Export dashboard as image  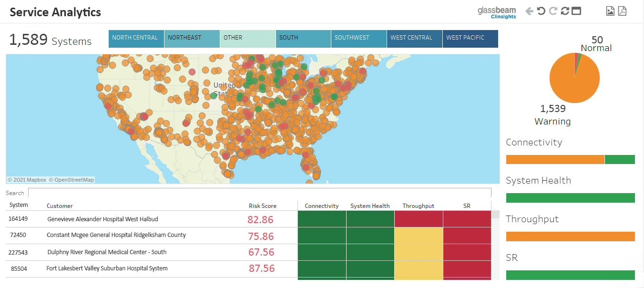click(610, 11)
